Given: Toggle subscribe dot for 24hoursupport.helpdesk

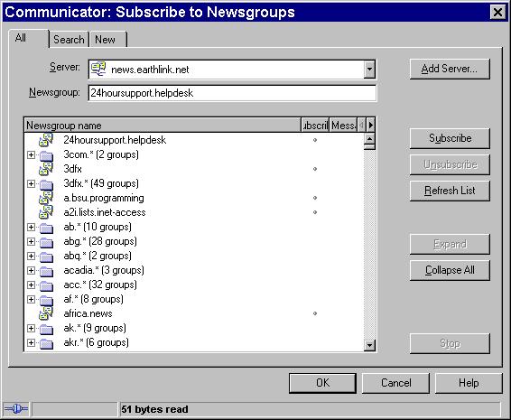Looking at the screenshot, I should pos(315,140).
